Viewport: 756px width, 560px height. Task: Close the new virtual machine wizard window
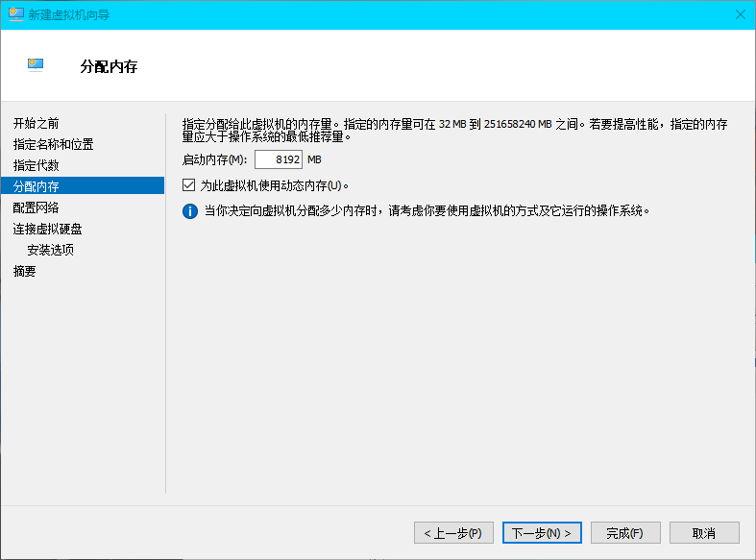[740, 14]
